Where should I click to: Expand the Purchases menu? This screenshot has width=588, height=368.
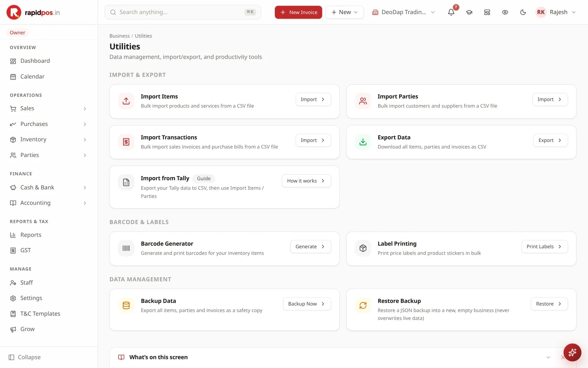pos(49,124)
